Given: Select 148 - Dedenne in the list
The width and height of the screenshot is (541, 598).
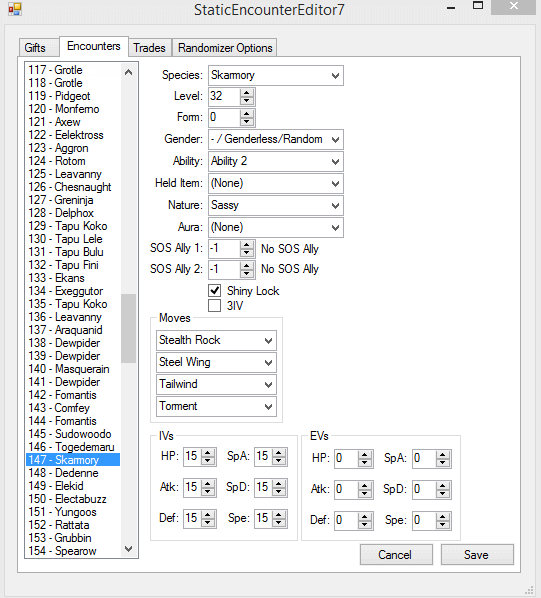Looking at the screenshot, I should coord(73,473).
